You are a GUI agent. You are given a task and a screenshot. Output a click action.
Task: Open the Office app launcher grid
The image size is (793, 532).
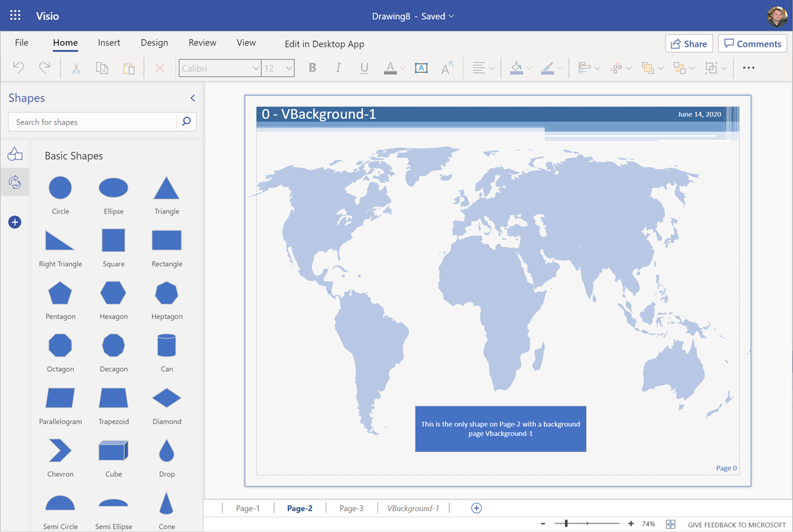15,16
